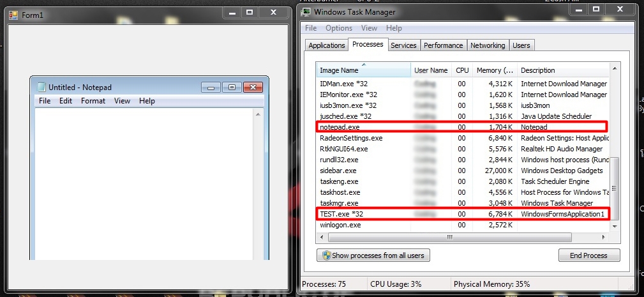Click the Task Scheduler Engine description
The width and height of the screenshot is (644, 297).
pos(555,181)
